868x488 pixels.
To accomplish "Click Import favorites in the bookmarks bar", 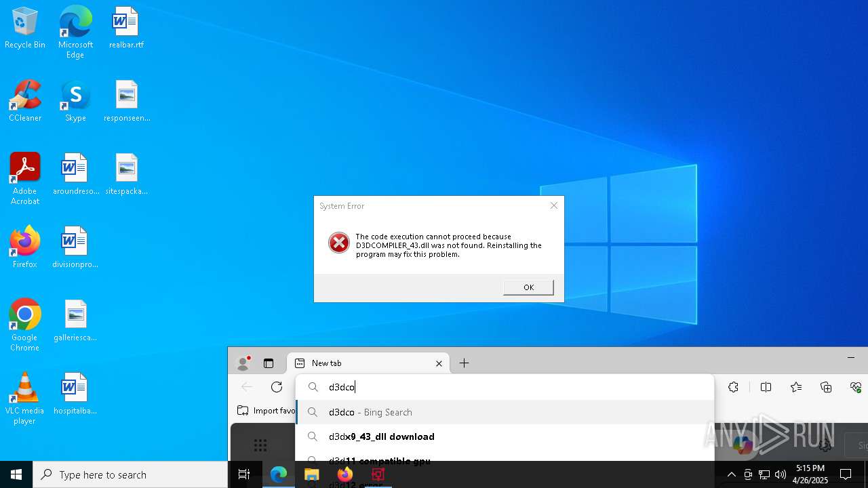I will 267,411.
